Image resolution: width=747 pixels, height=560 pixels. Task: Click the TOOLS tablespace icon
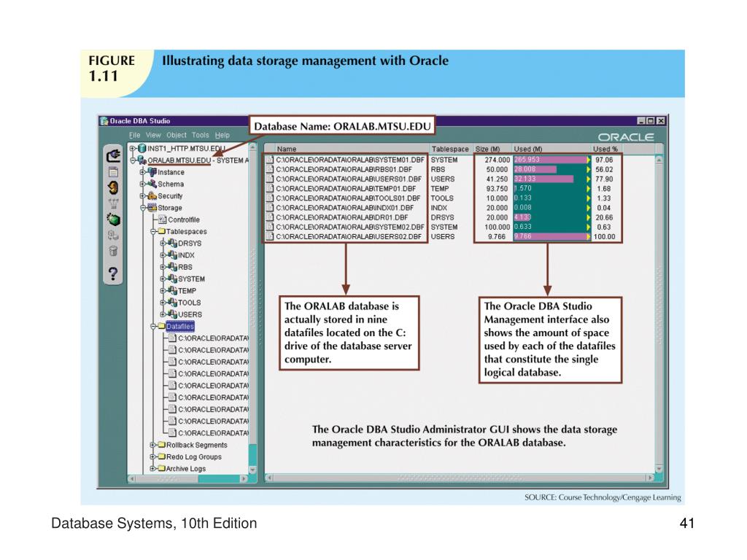pos(172,303)
